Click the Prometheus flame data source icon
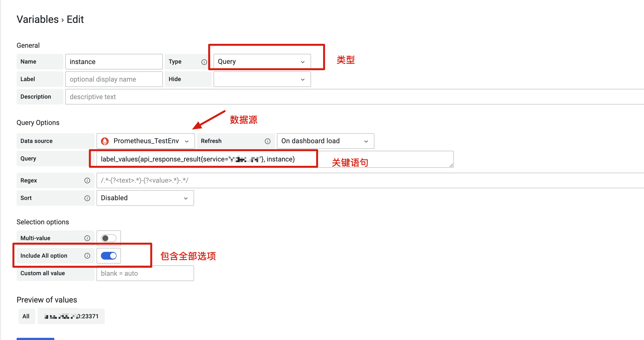 [x=105, y=141]
